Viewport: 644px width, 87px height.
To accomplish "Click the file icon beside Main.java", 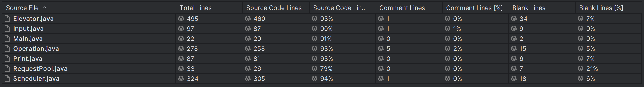I will (7, 39).
